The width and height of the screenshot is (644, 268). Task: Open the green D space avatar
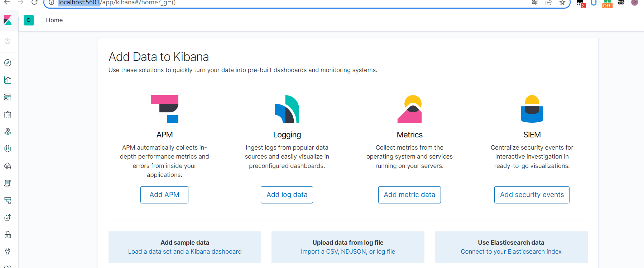pos(29,20)
